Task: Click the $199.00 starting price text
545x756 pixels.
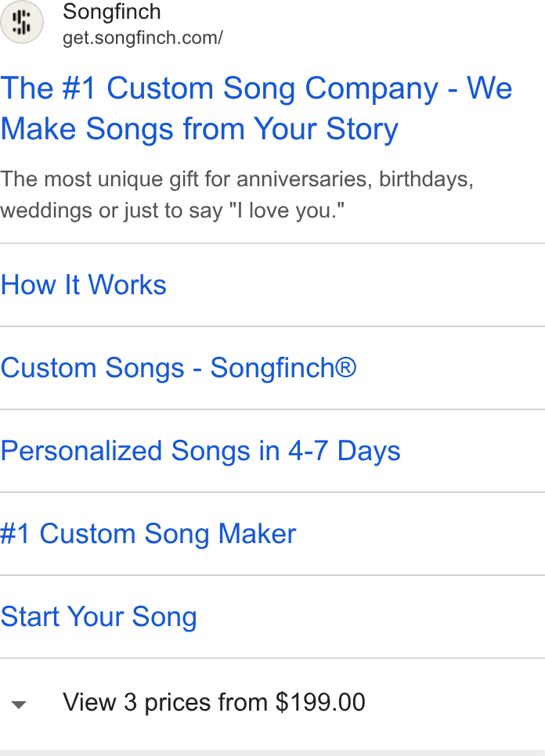Action: coord(320,702)
